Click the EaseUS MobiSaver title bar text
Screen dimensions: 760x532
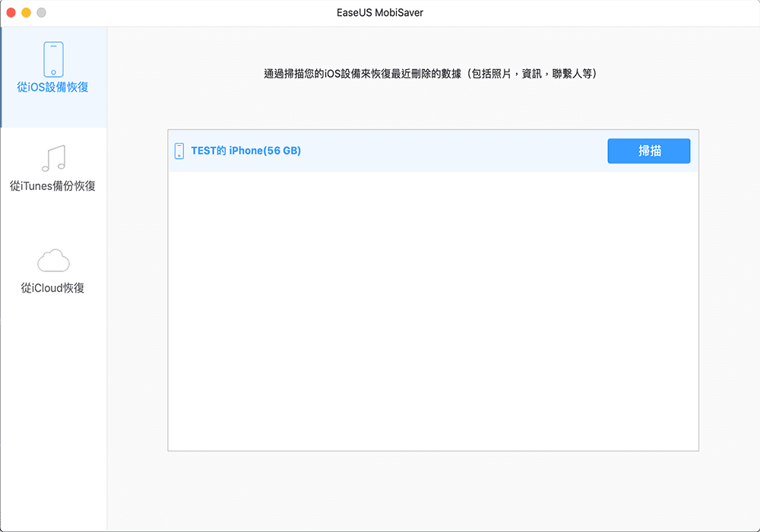point(379,12)
